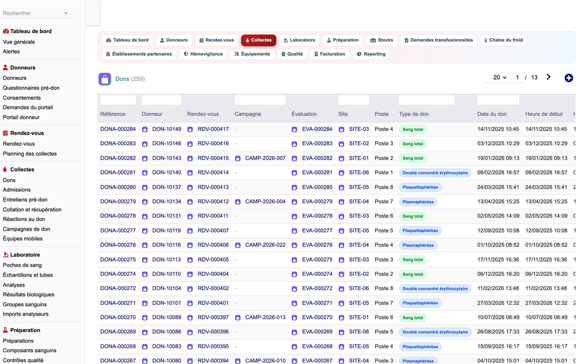The height and width of the screenshot is (364, 588).
Task: Select the Collectes tab
Action: [x=259, y=40]
